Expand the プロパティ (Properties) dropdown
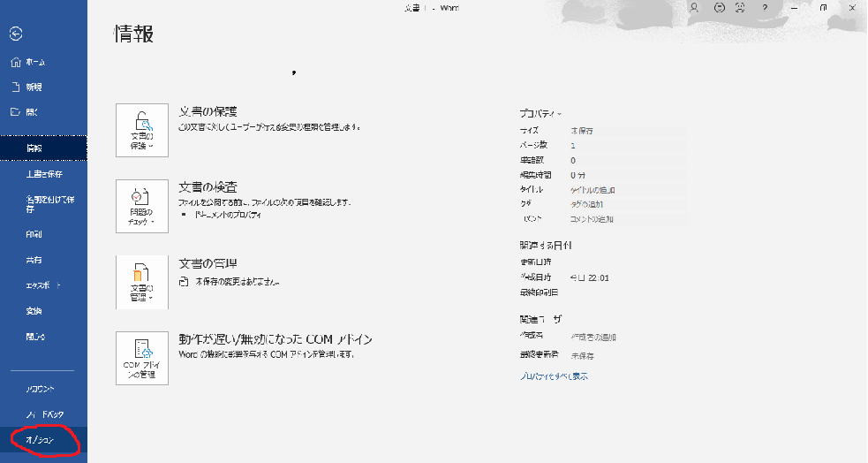 click(540, 113)
